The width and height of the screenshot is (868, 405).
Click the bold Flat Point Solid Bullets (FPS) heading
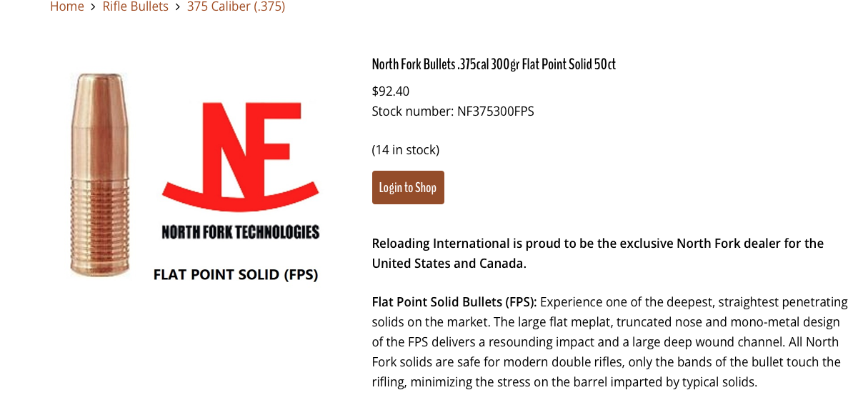click(x=454, y=301)
